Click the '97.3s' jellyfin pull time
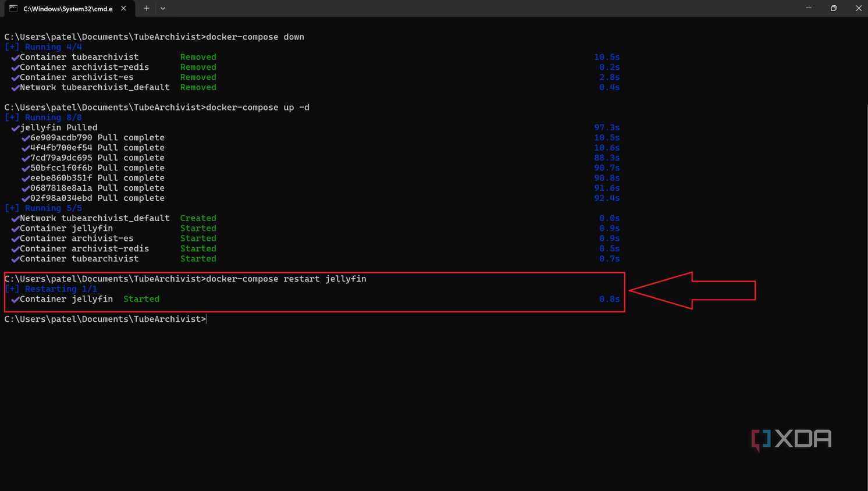Viewport: 868px width, 491px height. (607, 127)
